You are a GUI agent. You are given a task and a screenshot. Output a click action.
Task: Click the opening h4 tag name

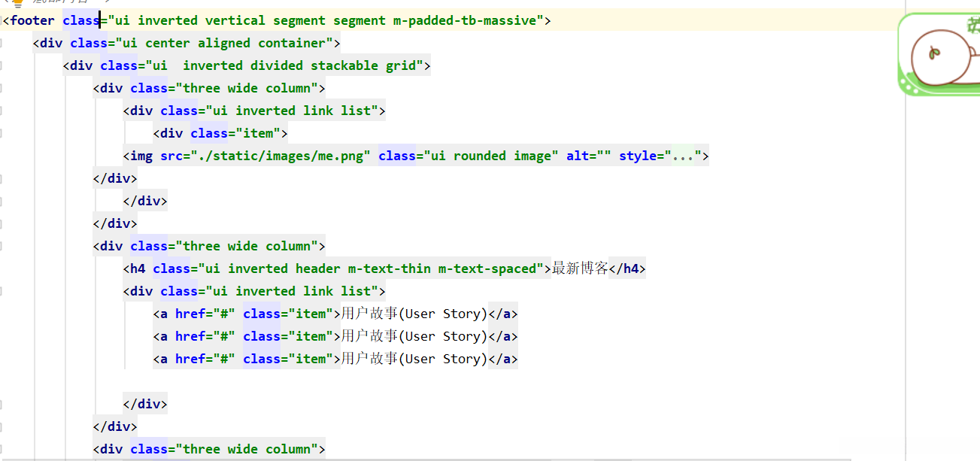[x=138, y=268]
